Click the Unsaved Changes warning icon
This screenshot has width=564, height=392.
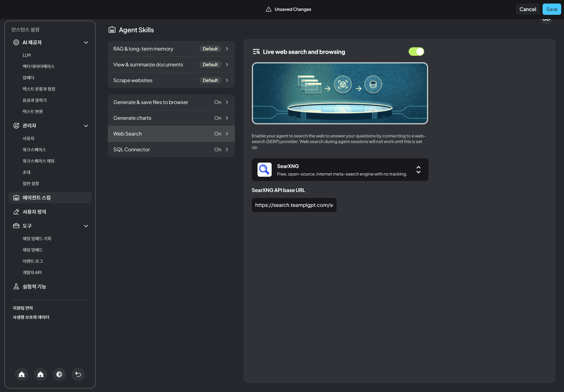[x=269, y=9]
